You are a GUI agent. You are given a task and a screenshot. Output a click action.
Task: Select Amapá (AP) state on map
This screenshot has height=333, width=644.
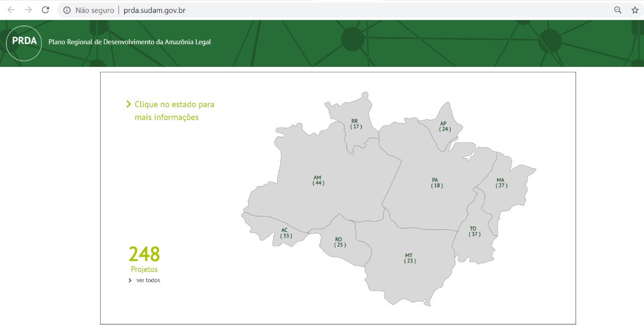point(444,126)
